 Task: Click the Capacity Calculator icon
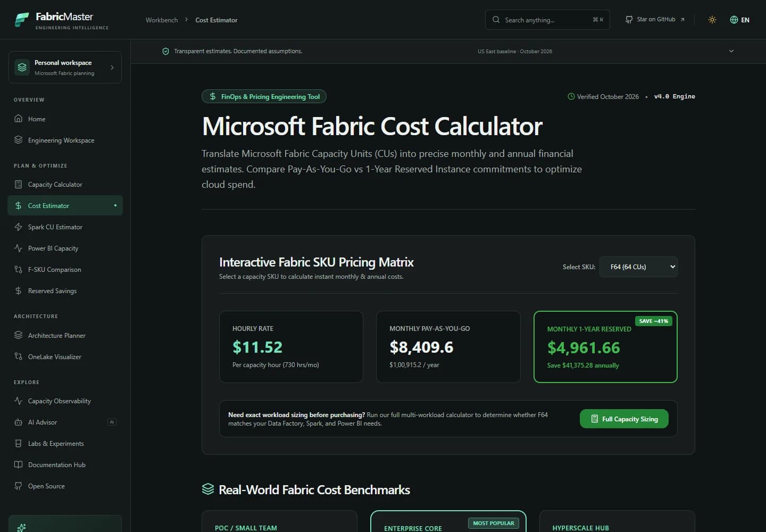19,184
